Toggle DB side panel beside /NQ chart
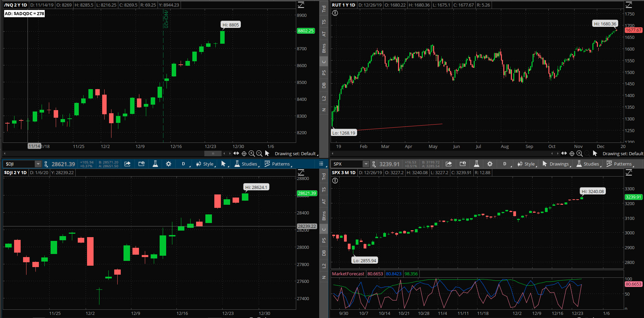644x318 pixels. (x=324, y=85)
